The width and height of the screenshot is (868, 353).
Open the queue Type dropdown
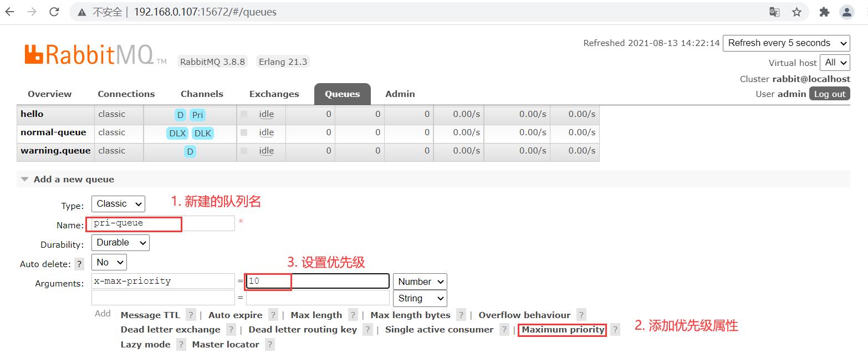pos(118,204)
